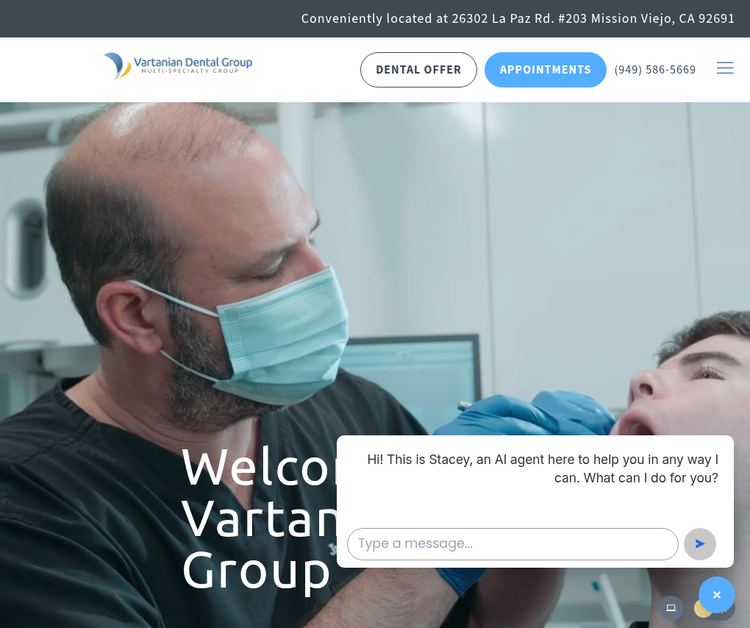This screenshot has height=628, width=750.
Task: Go home via Vartanian Dental Group logo text
Action: pos(193,62)
